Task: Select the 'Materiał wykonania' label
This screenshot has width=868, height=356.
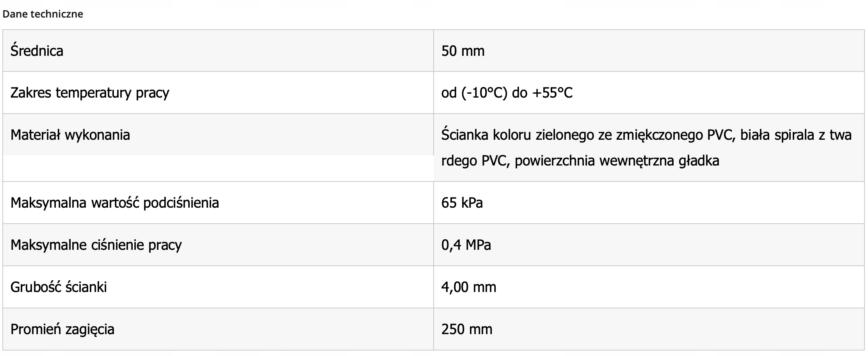Action: click(70, 135)
